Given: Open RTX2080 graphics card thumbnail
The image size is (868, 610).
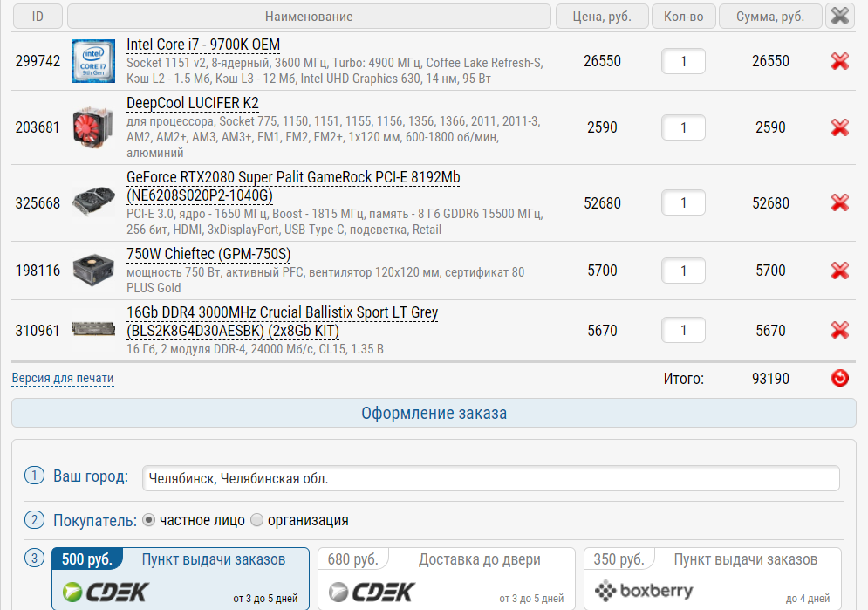Looking at the screenshot, I should tap(93, 202).
